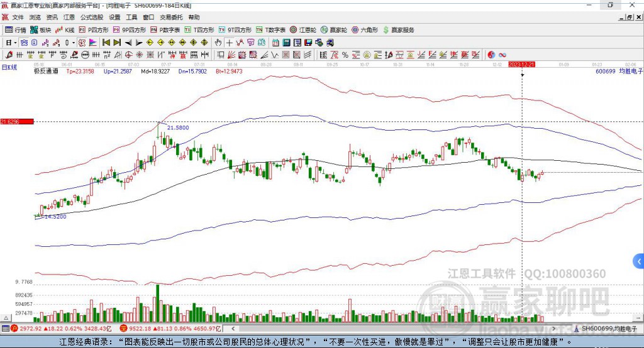Open the 赢家轮 tool
This screenshot has width=644, height=348.
(x=334, y=30)
